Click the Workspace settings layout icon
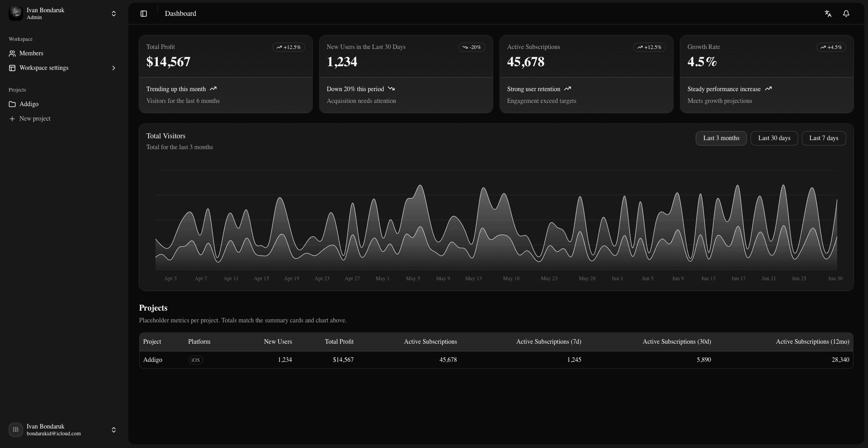This screenshot has width=868, height=448. (x=12, y=68)
